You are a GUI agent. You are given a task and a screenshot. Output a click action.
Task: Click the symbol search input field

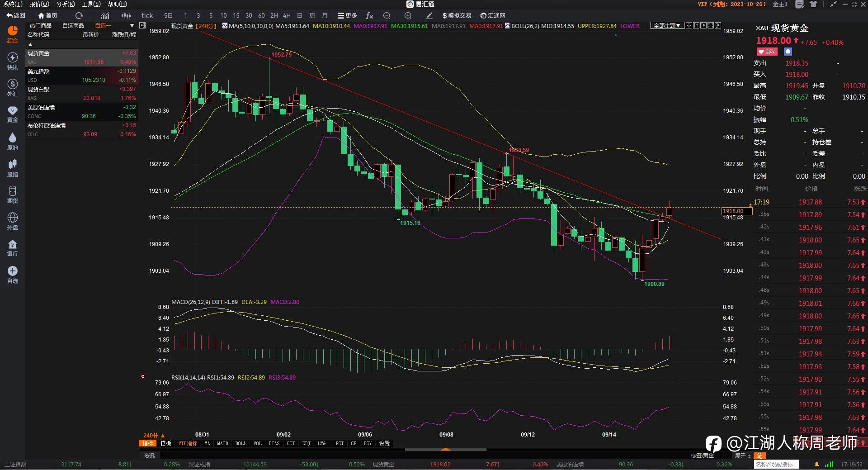pos(777,464)
